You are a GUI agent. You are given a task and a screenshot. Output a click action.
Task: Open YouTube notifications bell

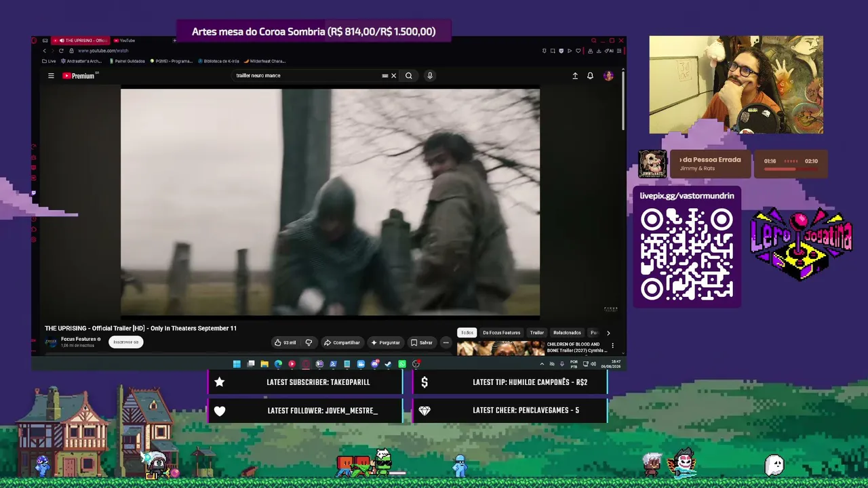[590, 76]
